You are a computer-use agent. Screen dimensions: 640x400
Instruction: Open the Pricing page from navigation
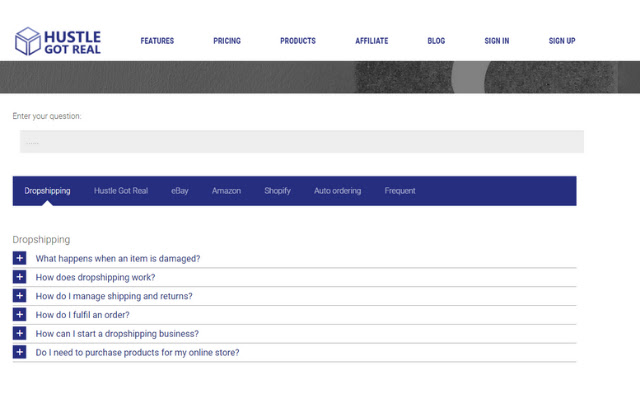point(227,41)
